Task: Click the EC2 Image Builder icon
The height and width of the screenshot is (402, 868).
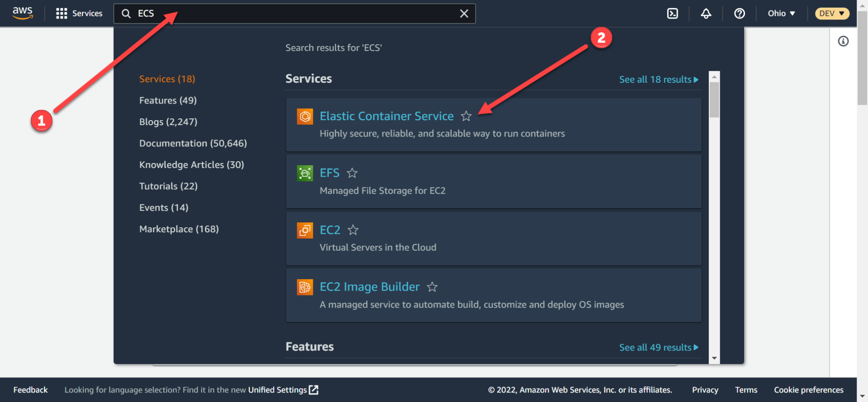Action: tap(305, 287)
